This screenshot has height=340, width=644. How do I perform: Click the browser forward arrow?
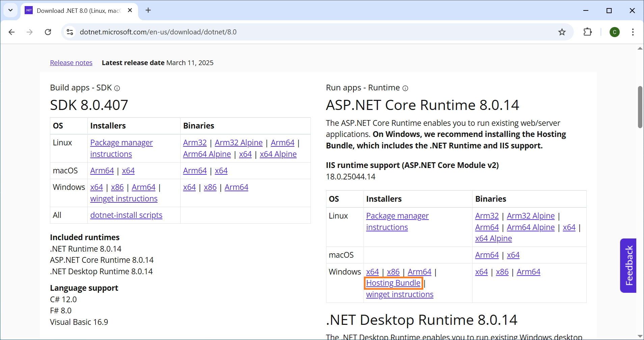point(30,32)
